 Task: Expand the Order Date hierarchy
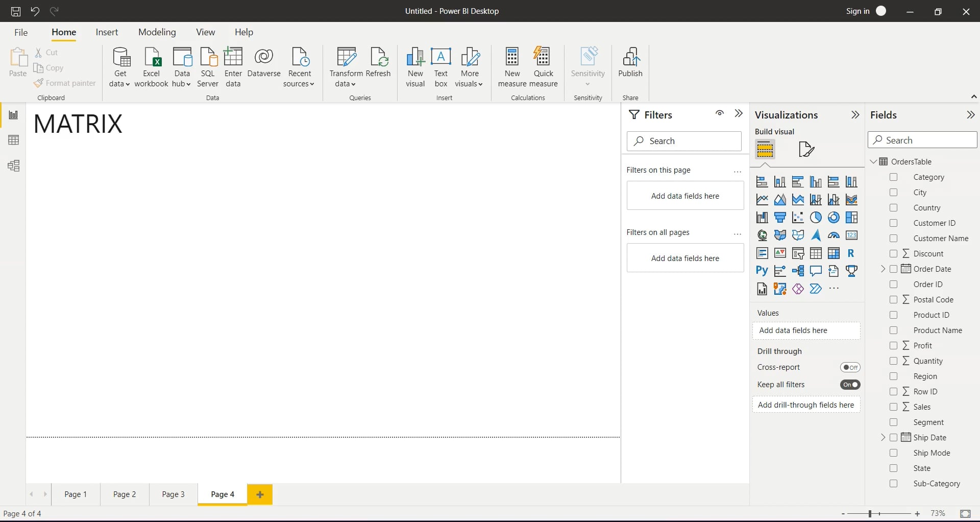pos(883,269)
